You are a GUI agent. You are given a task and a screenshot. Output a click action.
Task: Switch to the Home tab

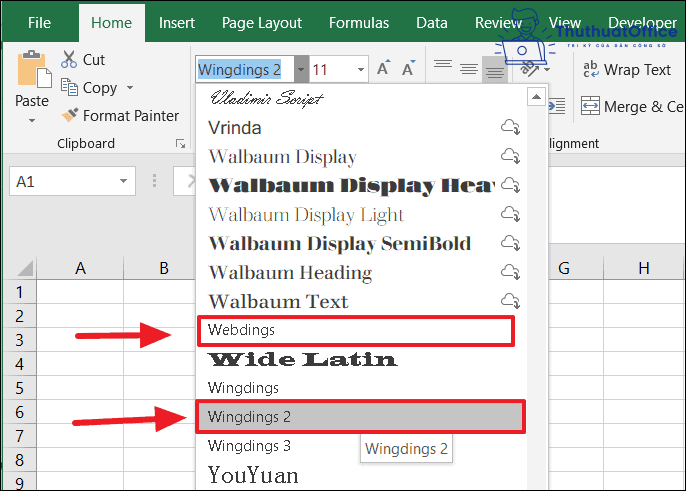click(112, 23)
